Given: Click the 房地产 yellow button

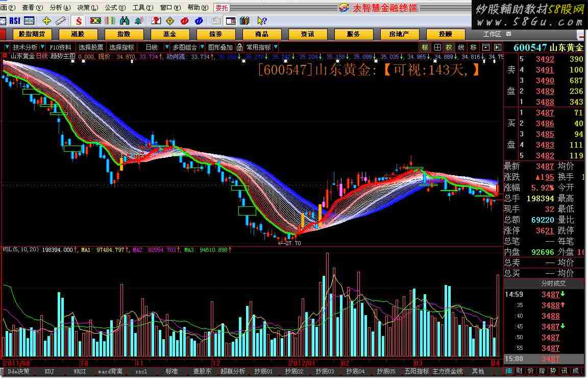Looking at the screenshot, I should [x=399, y=34].
